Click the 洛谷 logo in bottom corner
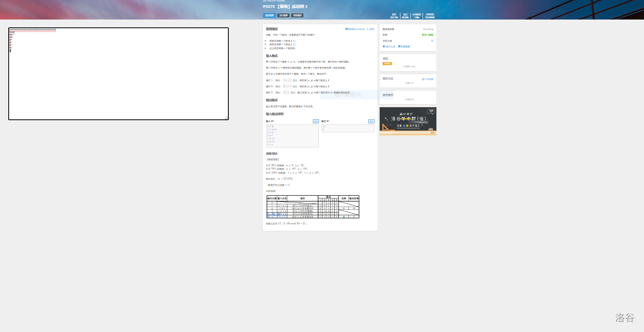This screenshot has width=644, height=332. point(625,318)
